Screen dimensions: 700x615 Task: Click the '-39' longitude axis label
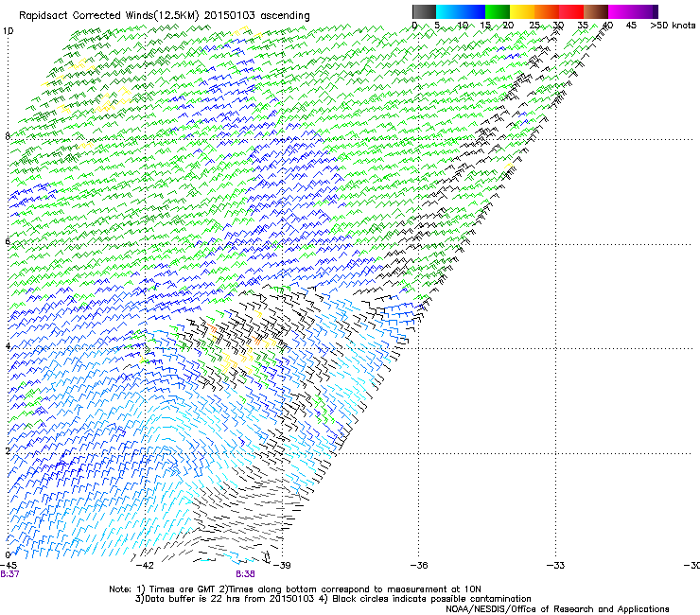[282, 566]
